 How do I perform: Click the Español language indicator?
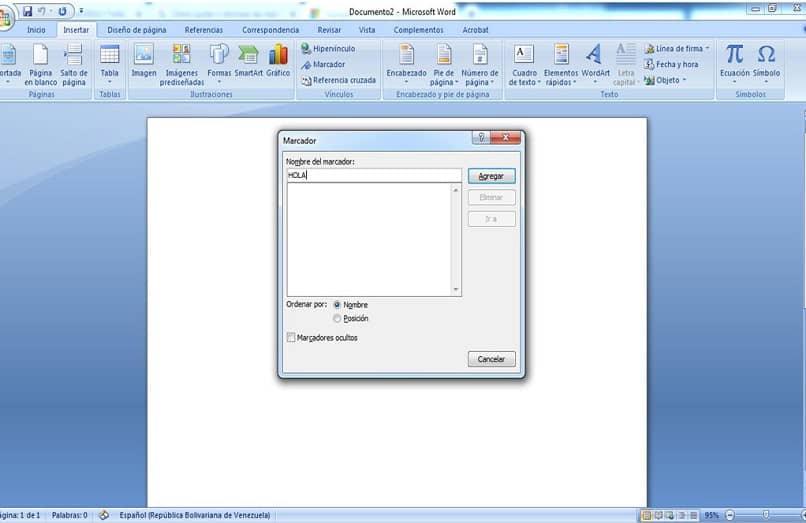point(195,515)
